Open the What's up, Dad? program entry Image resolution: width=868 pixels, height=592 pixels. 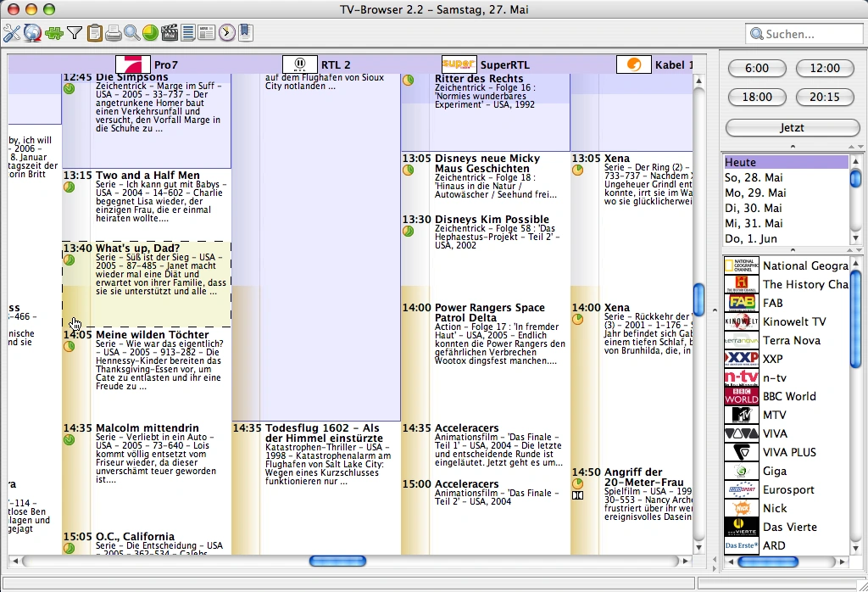tap(147, 284)
